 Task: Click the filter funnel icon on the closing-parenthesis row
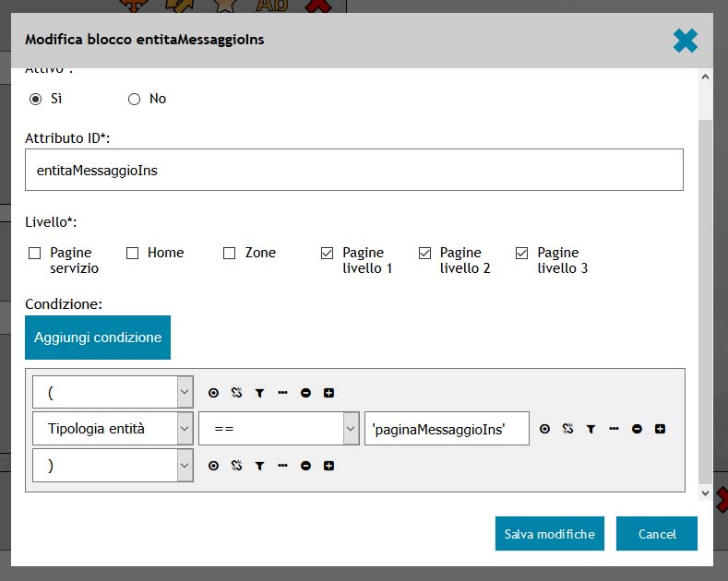259,466
